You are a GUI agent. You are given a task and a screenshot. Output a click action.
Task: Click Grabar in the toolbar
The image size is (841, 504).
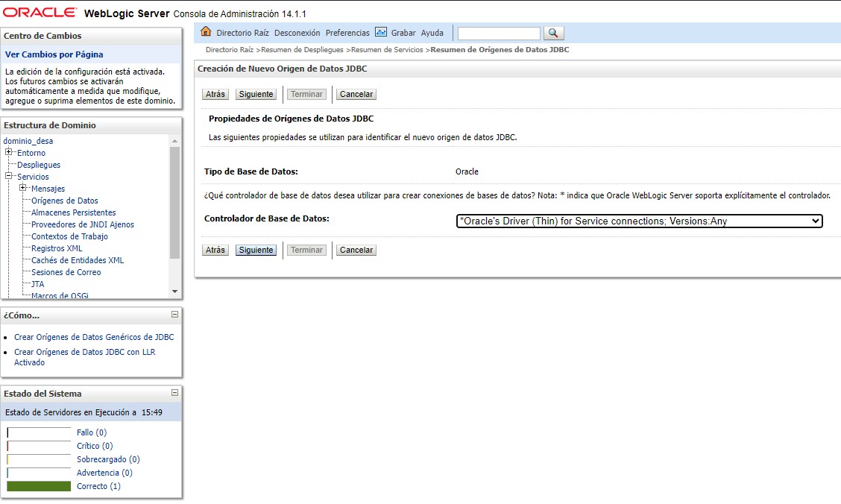click(403, 33)
